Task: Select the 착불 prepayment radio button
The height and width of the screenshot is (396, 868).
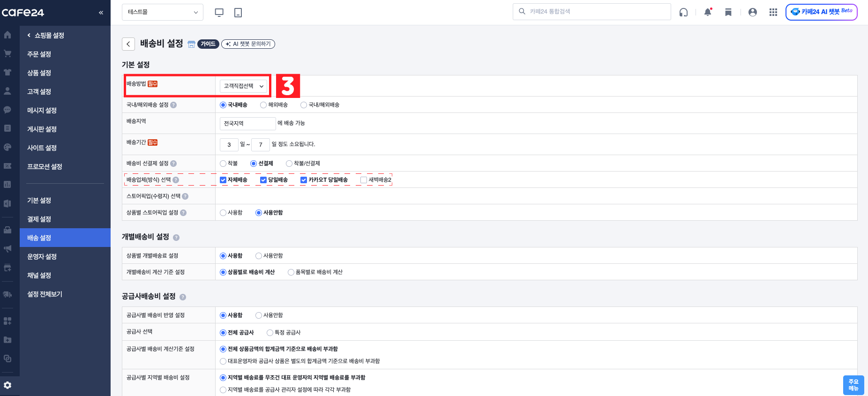Action: coord(223,164)
